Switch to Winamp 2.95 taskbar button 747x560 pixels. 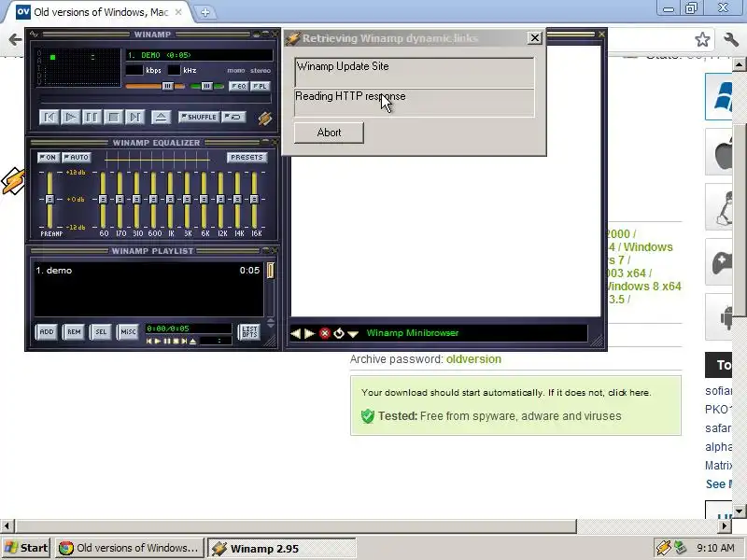[282, 549]
